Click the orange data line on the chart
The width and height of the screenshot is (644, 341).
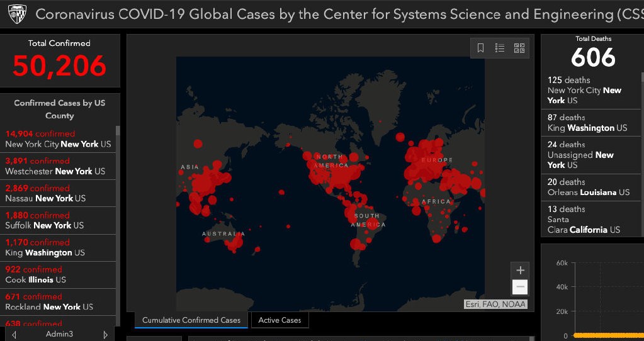tap(609, 335)
